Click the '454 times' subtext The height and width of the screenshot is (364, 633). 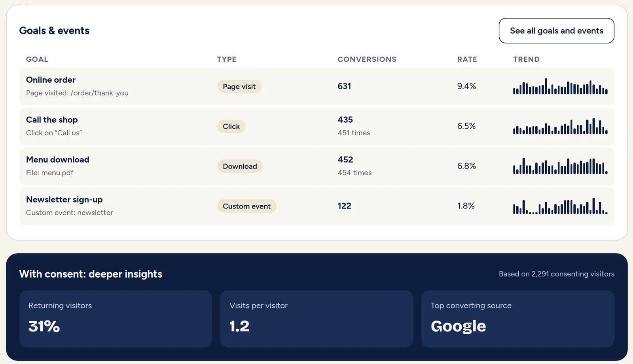(x=354, y=173)
